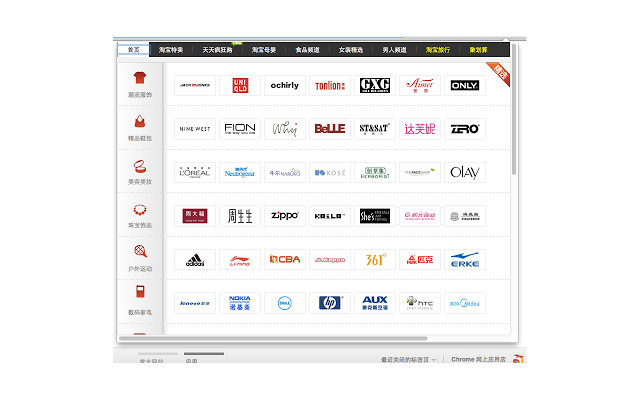Viewport: 640px width, 400px height.
Task: Click the FION brand logo
Action: point(240,129)
